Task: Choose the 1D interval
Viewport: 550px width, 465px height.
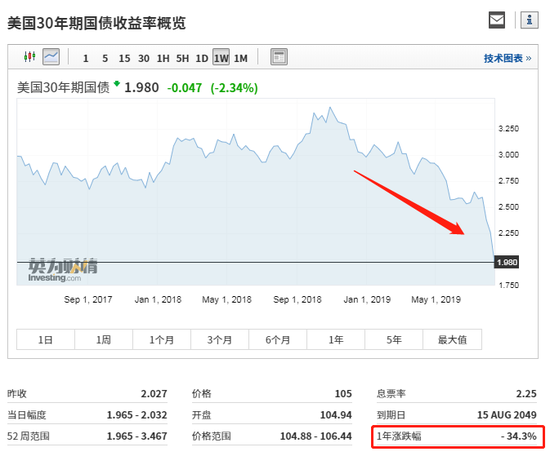Action: (202, 58)
